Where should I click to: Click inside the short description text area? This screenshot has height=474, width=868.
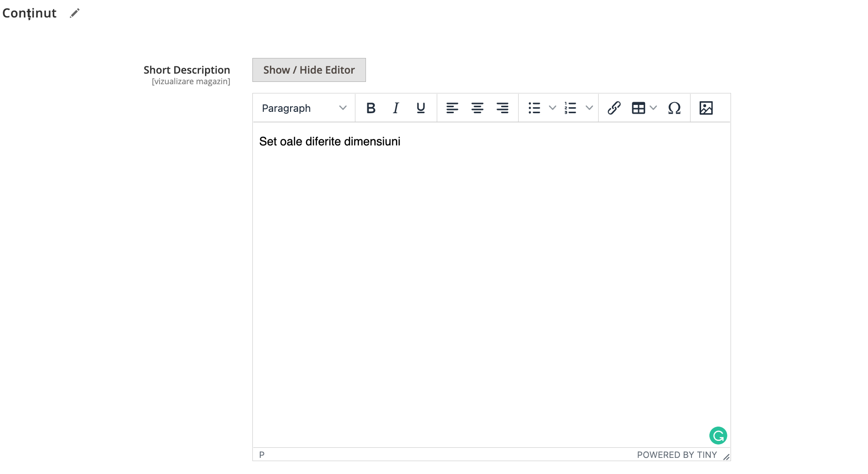pos(491,284)
